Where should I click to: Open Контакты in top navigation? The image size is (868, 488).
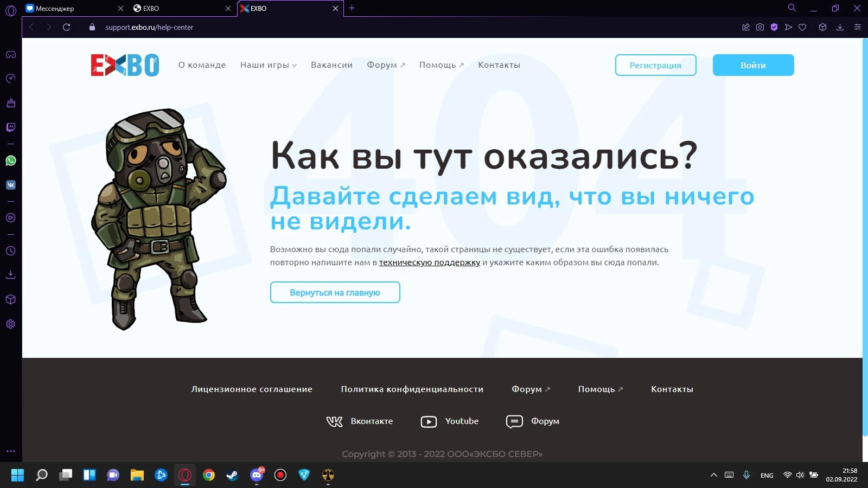pyautogui.click(x=499, y=65)
